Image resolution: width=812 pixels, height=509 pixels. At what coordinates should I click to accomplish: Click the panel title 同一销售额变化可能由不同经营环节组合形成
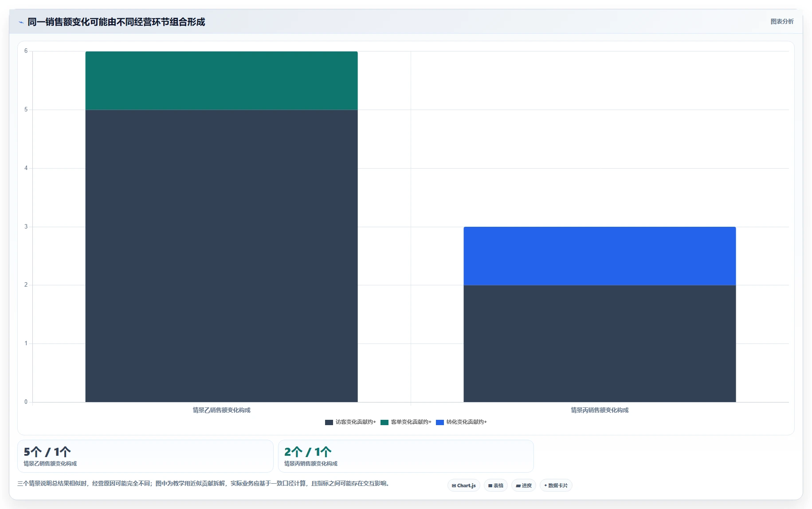coord(116,22)
